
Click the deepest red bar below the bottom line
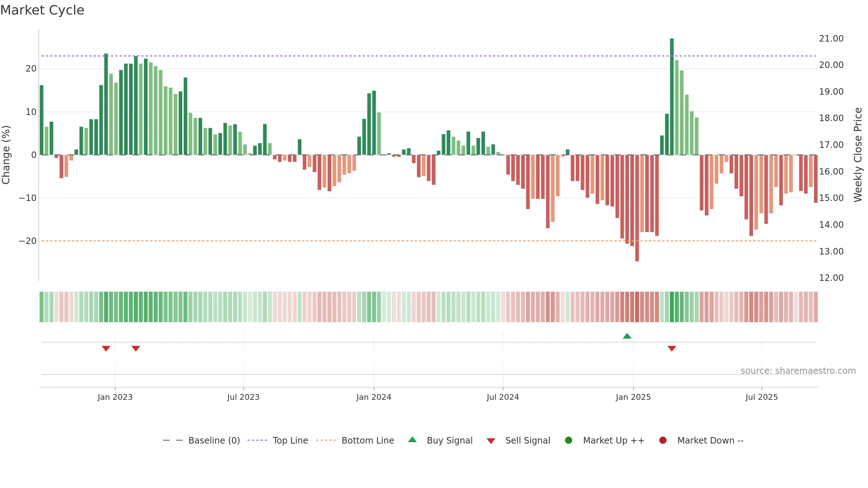tap(637, 208)
